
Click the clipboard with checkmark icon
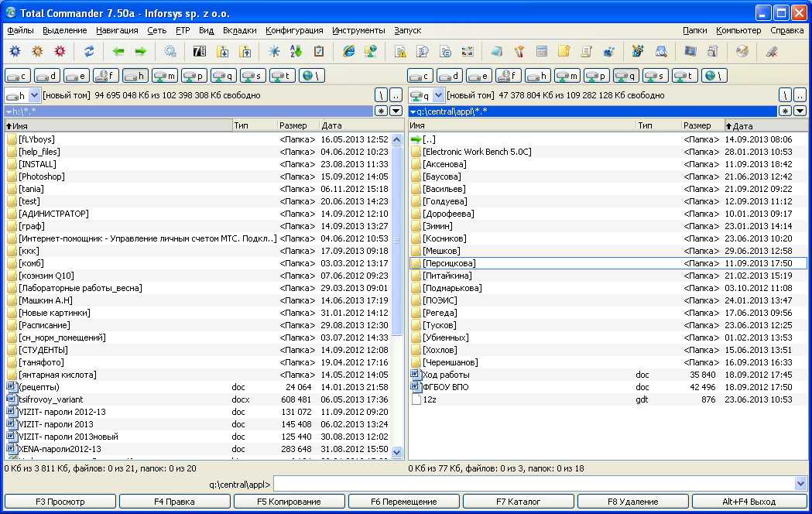319,51
